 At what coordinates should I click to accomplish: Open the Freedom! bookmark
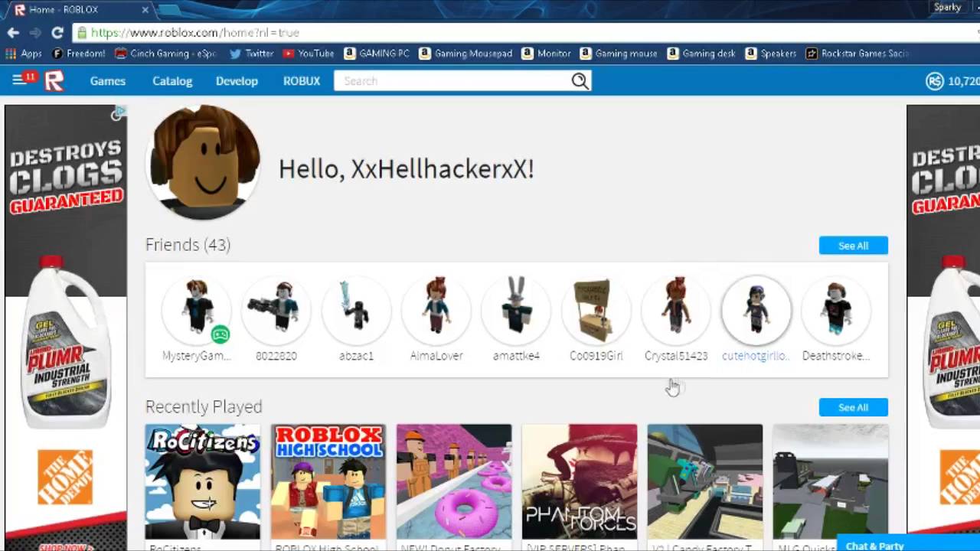[x=79, y=54]
